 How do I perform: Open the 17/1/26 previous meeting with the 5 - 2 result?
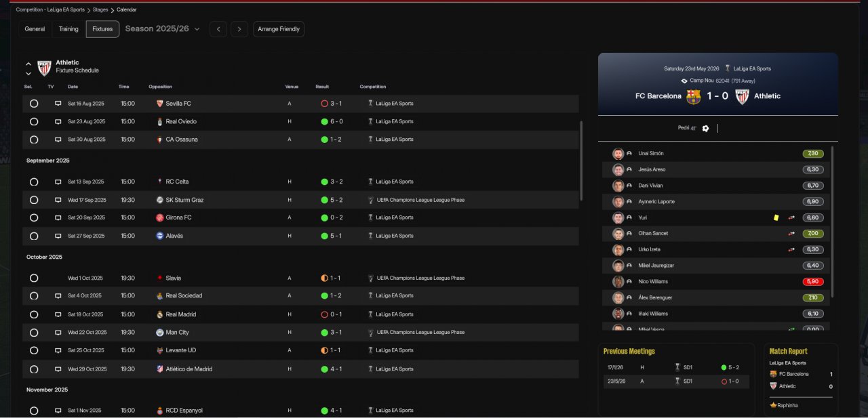click(x=676, y=367)
